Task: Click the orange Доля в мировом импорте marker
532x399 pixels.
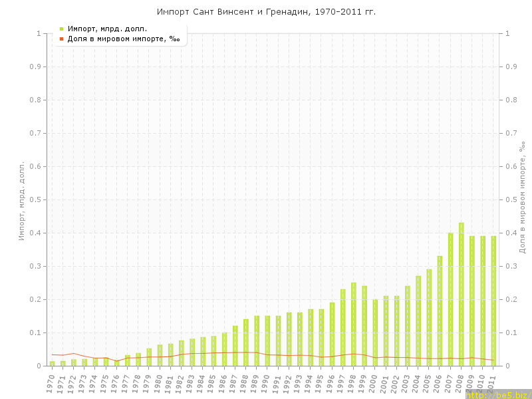Action: [x=61, y=39]
